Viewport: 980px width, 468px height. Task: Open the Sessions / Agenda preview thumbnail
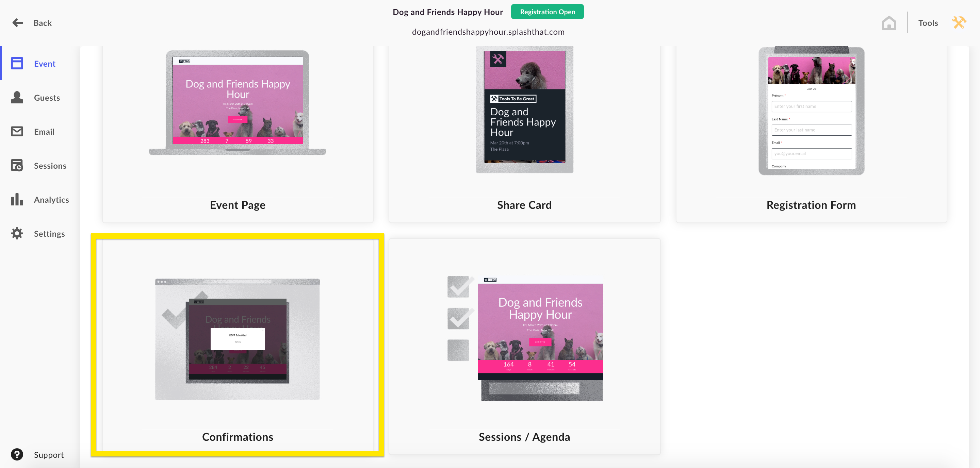(x=525, y=338)
